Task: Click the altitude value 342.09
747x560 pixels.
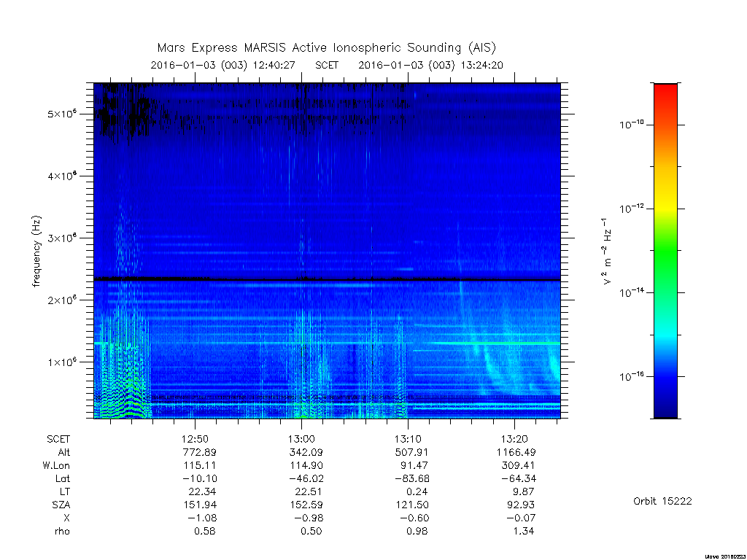Action: [x=306, y=452]
